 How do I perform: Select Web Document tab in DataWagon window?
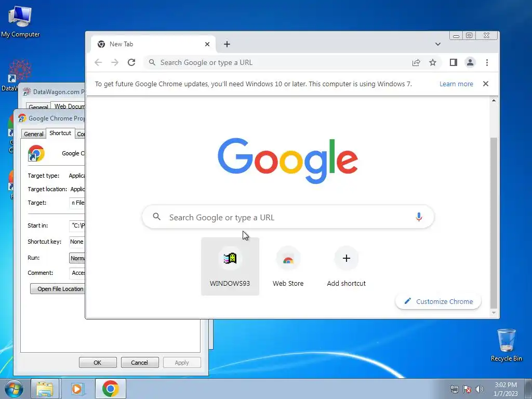click(69, 106)
